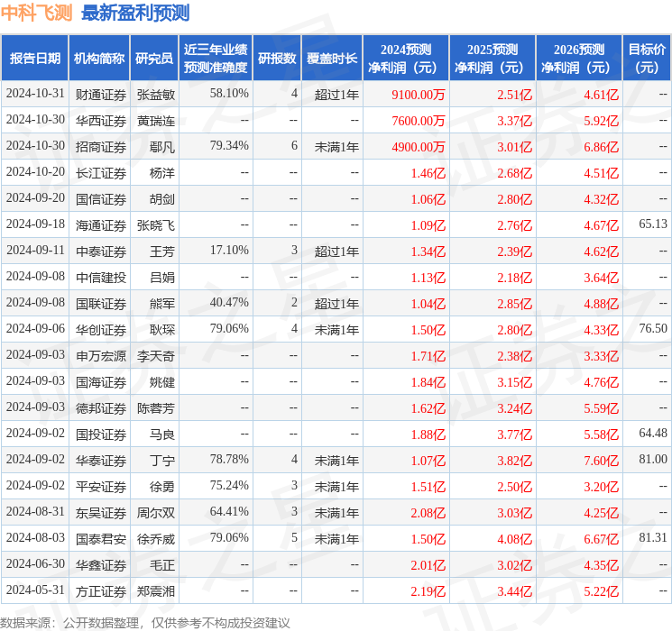
Task: Click the 2024-08-31 report date
Action: tap(35, 511)
